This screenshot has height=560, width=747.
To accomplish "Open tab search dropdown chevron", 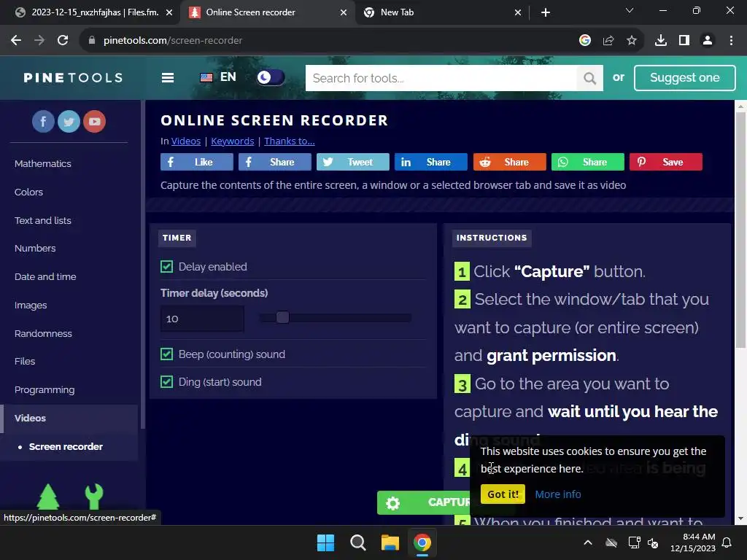I will point(630,10).
